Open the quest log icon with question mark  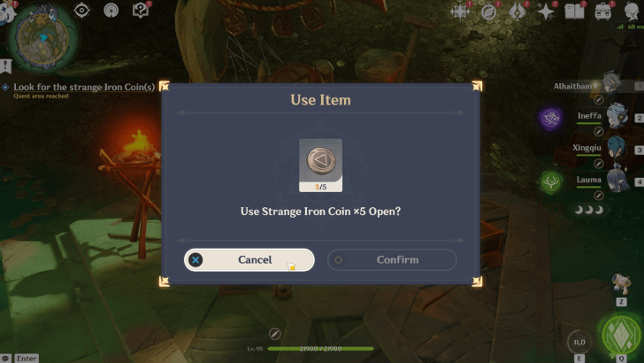click(141, 11)
